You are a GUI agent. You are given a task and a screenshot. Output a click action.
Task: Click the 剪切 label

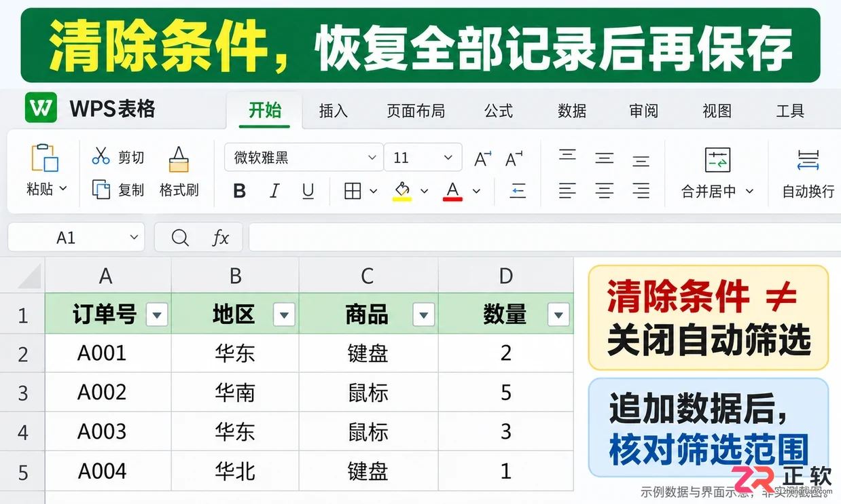[x=131, y=158]
